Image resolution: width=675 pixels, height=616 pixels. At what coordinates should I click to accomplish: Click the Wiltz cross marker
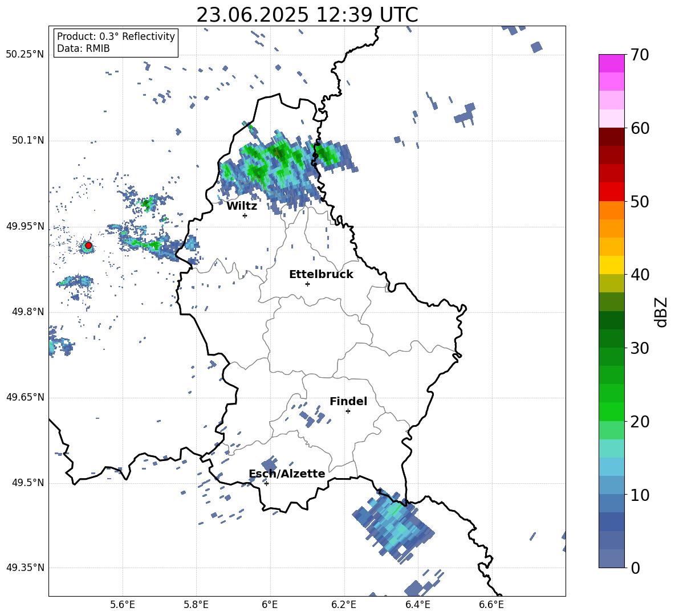click(245, 215)
